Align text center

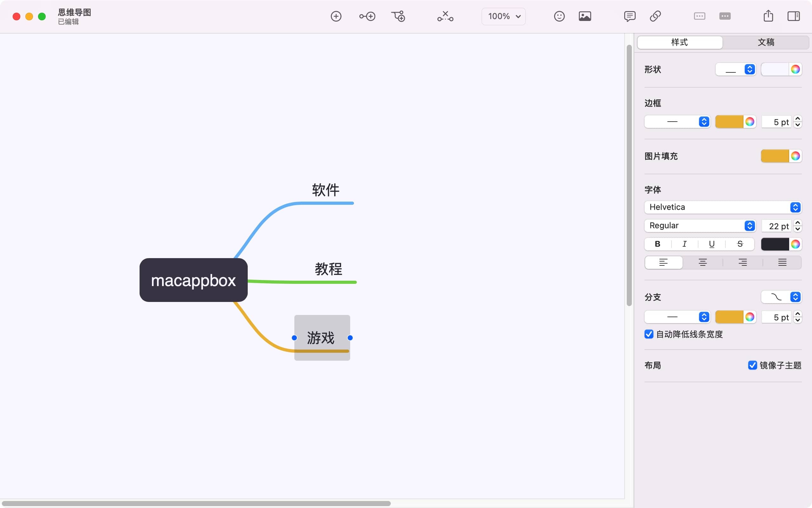[x=703, y=262]
